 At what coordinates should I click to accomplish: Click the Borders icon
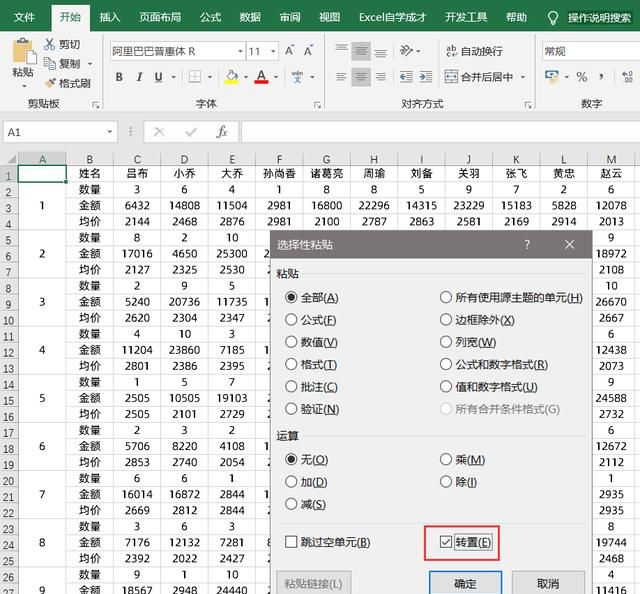coord(194,77)
